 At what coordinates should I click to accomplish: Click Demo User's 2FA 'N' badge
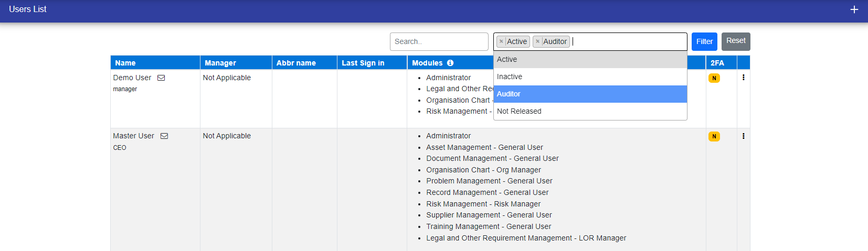click(714, 78)
